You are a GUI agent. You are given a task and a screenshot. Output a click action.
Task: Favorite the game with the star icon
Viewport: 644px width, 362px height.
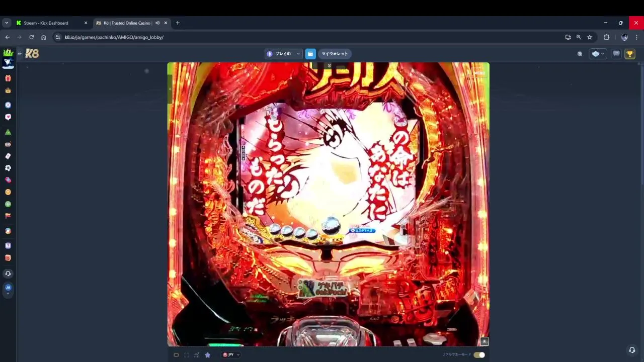(x=207, y=355)
